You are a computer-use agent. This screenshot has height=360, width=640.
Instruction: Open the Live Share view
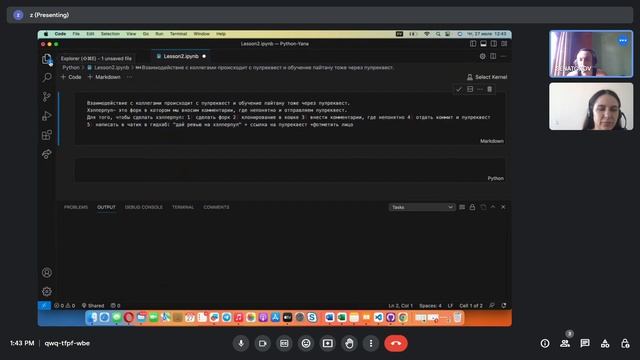[x=47, y=154]
